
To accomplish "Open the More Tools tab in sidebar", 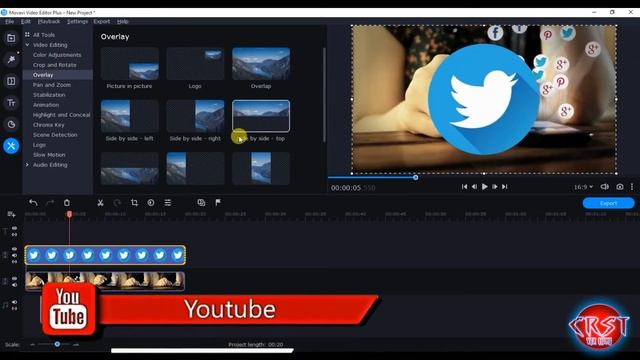I will tap(11, 146).
